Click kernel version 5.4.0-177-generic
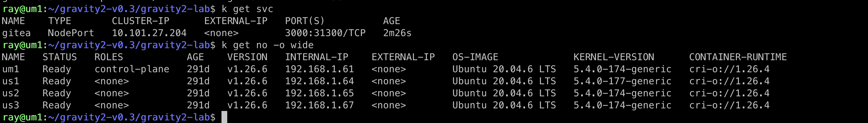Screen dimensions: 868x123 click(x=622, y=81)
